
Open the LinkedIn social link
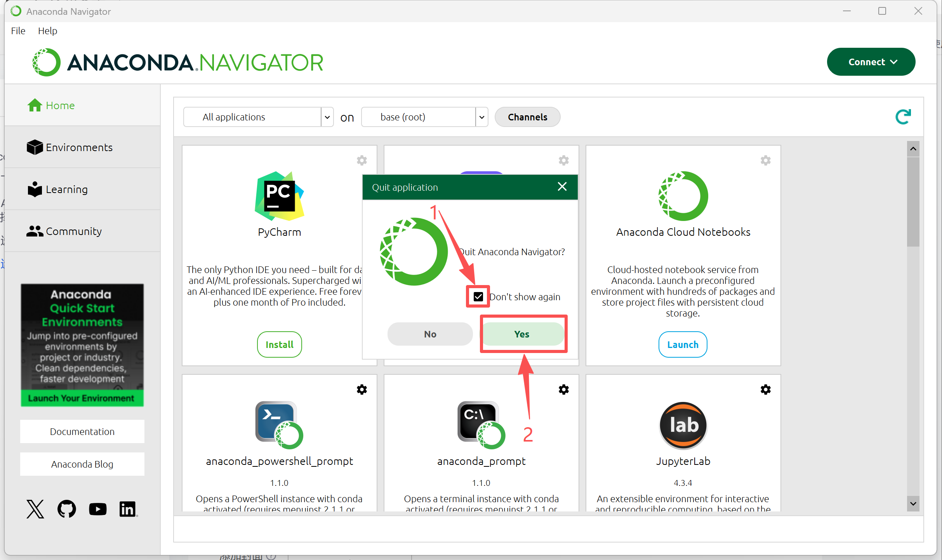tap(128, 509)
